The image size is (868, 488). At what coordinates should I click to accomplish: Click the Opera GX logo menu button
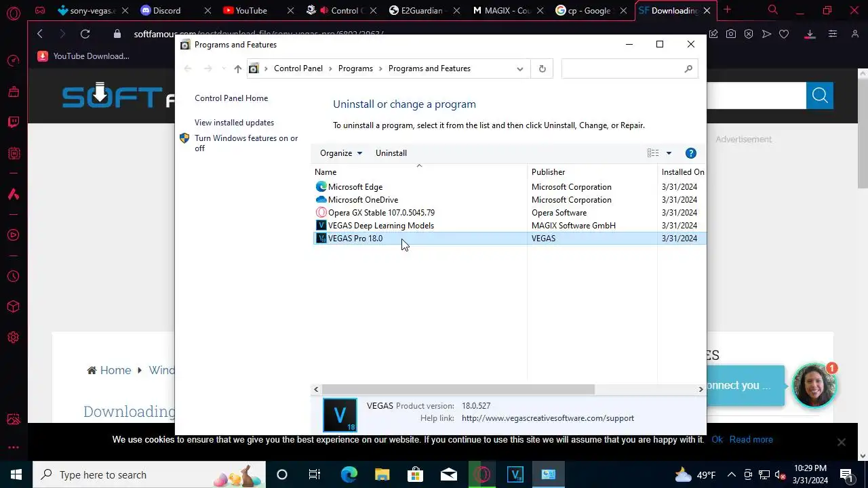point(14,12)
